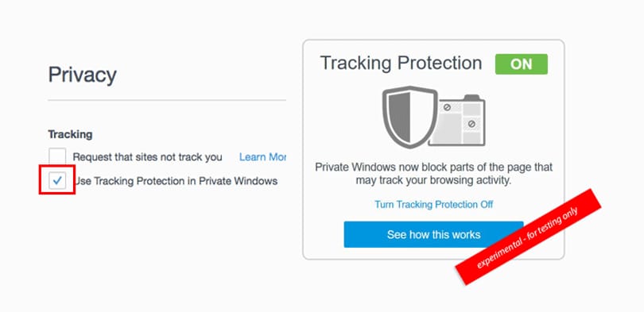Click the See how this works button

(434, 234)
